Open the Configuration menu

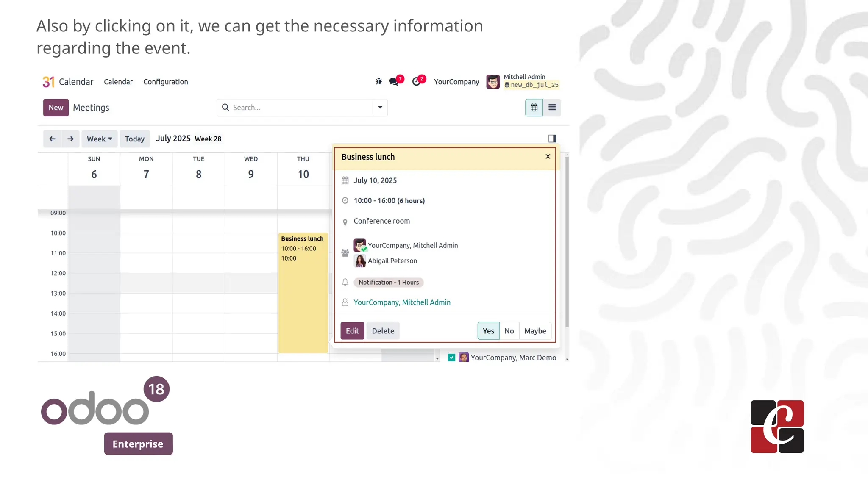pyautogui.click(x=165, y=82)
